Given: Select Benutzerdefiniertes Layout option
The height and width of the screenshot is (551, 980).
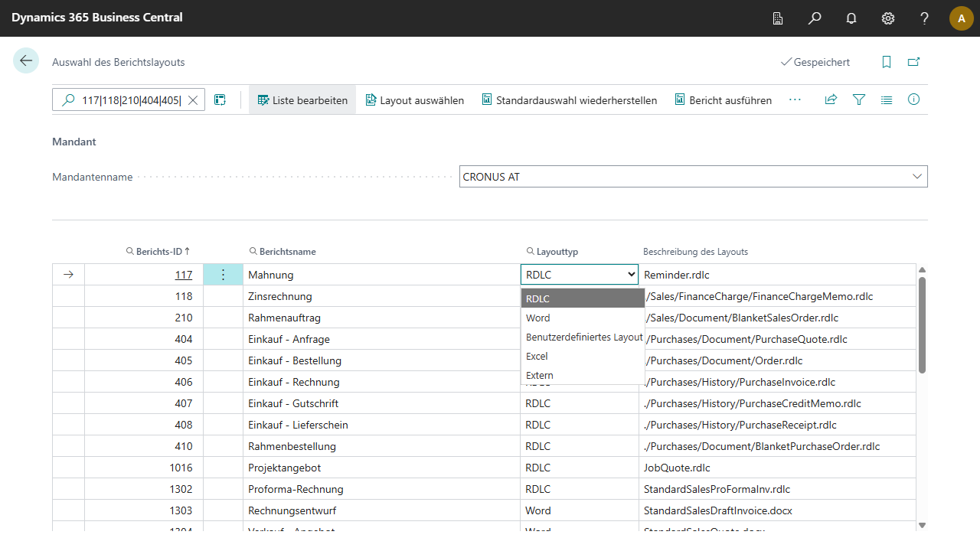Looking at the screenshot, I should click(583, 337).
